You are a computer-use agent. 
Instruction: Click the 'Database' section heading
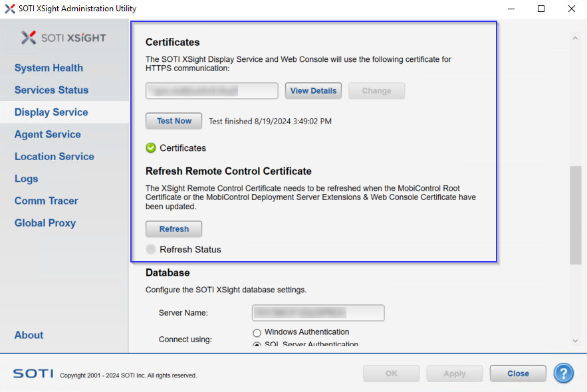click(x=168, y=272)
